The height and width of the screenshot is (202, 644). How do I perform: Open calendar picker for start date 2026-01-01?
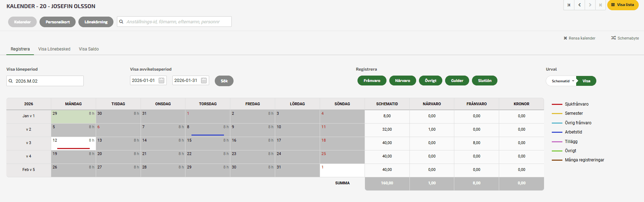coord(161,81)
